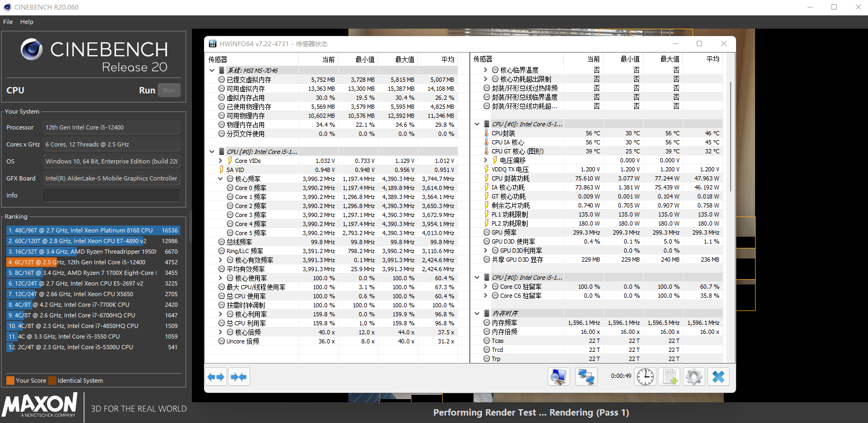Image resolution: width=868 pixels, height=423 pixels.
Task: Click the sensor icon beside 已提交虚拟内存
Action: coord(222,80)
